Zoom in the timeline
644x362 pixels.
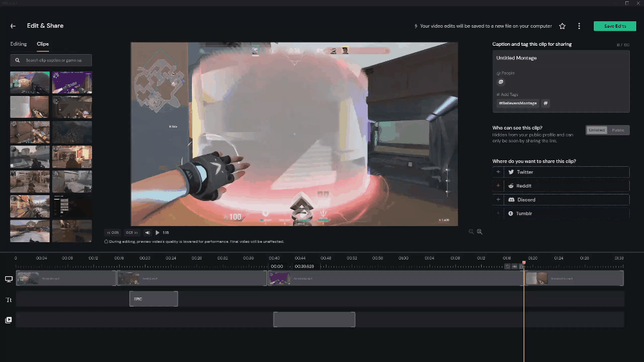[x=479, y=232]
